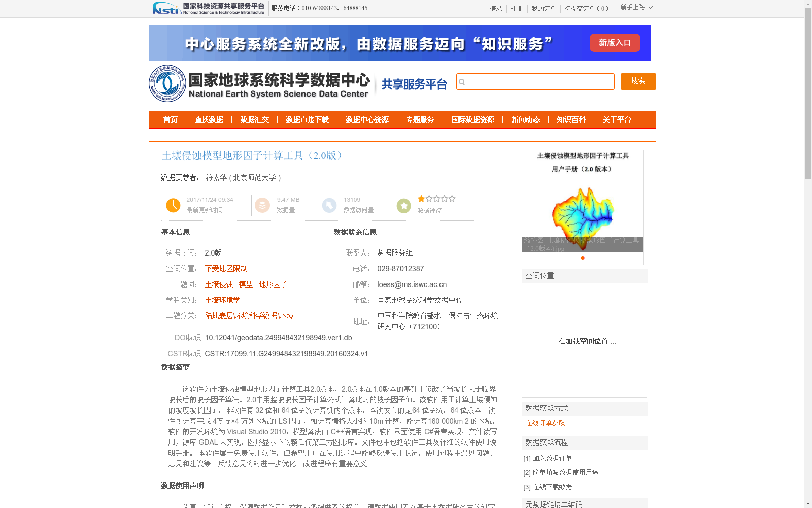Click the page title 土壤侵蚀模型地形因子计算工具（2.0版）
Image resolution: width=812 pixels, height=508 pixels.
(x=253, y=155)
